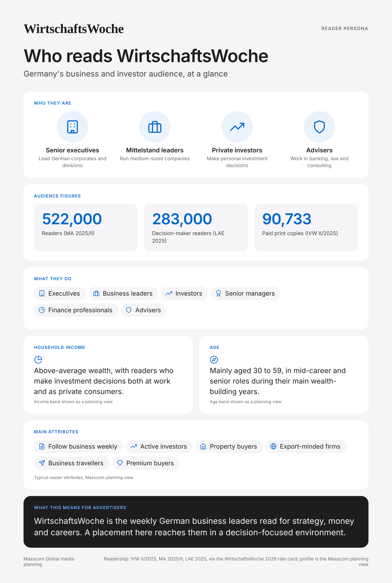Click the 90,733 paid print copies figure
Screen dimensions: 392x583
[287, 219]
